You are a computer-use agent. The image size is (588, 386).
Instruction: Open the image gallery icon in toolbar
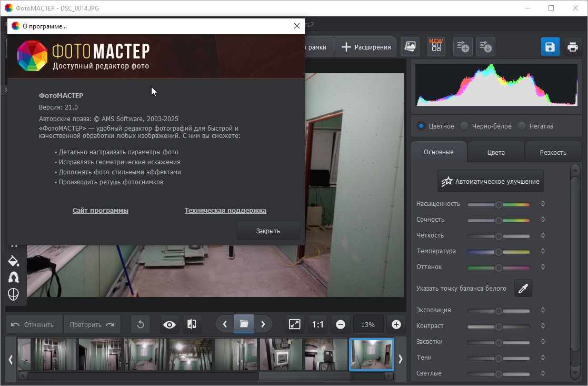coord(410,46)
